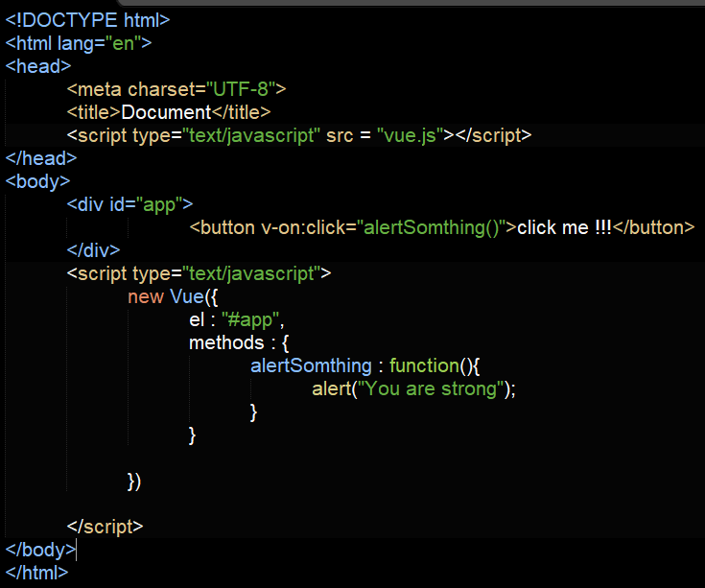Click the closing </title> tag
The height and width of the screenshot is (588, 705).
point(241,112)
